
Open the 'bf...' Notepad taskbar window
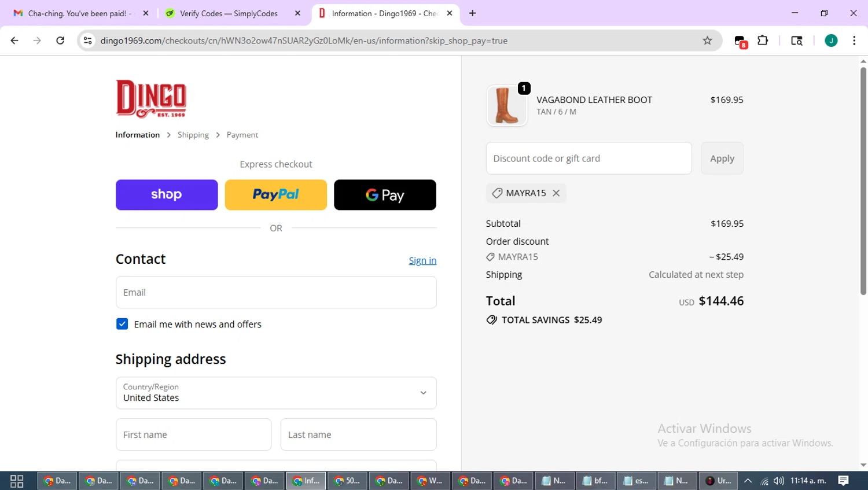(x=596, y=481)
